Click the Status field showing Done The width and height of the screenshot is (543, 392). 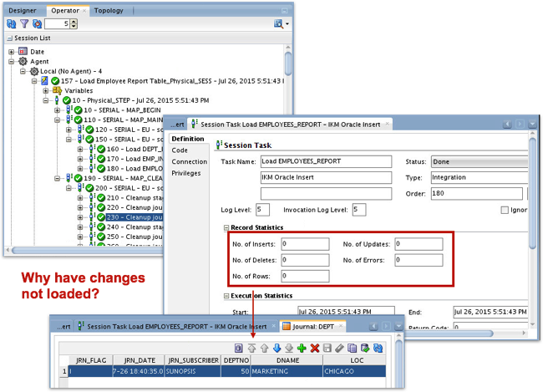click(x=480, y=161)
